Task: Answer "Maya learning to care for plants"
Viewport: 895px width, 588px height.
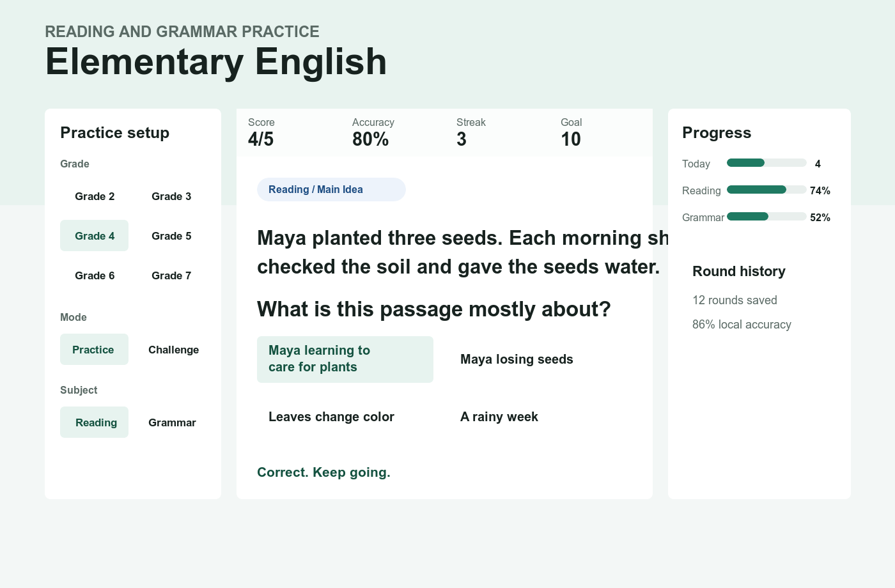Action: pos(345,359)
